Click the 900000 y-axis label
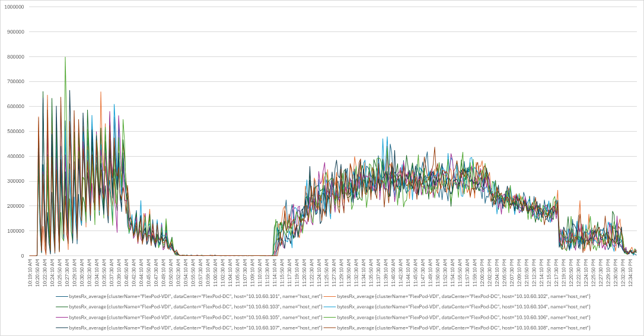 coord(14,32)
